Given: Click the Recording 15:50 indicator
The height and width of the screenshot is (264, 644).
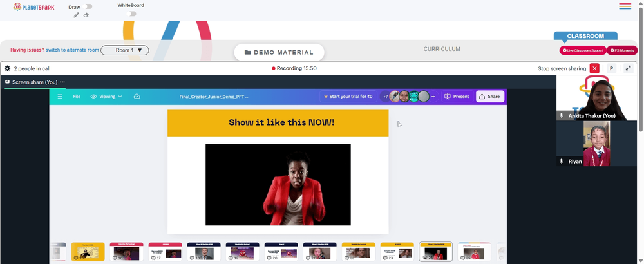Looking at the screenshot, I should click(x=294, y=68).
